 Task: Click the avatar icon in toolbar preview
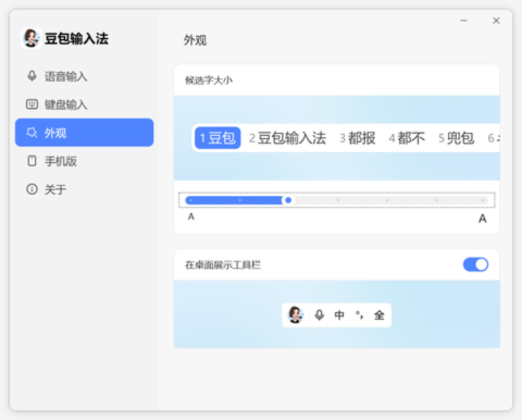(x=295, y=315)
